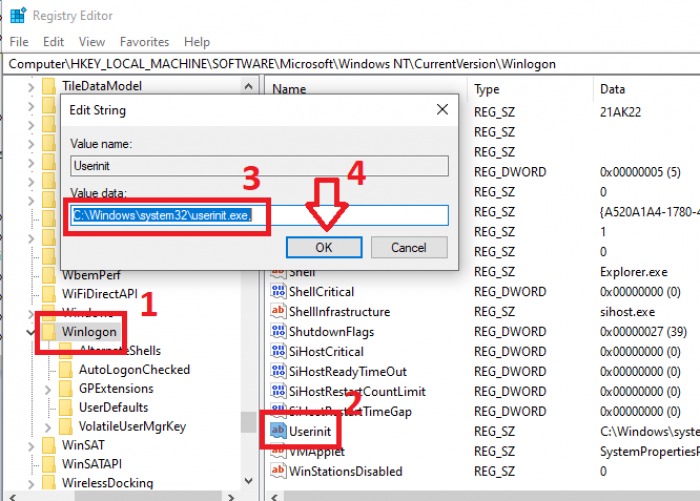700x501 pixels.
Task: Select the ShellCritical DWORD icon
Action: (x=278, y=291)
